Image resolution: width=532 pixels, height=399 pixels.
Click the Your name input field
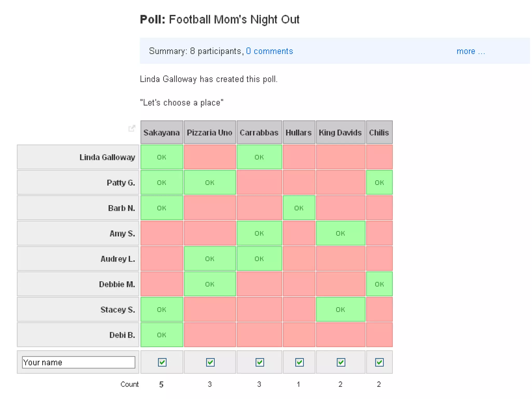point(78,362)
